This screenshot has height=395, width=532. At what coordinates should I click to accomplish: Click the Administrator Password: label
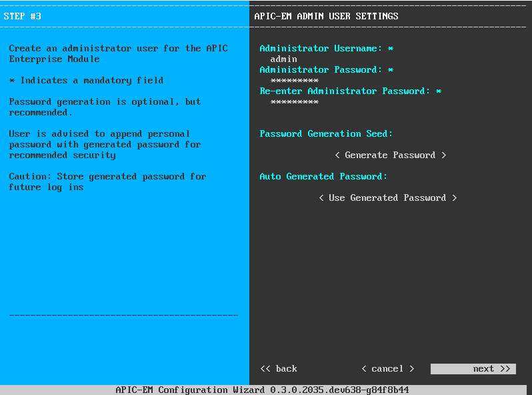pyautogui.click(x=321, y=70)
